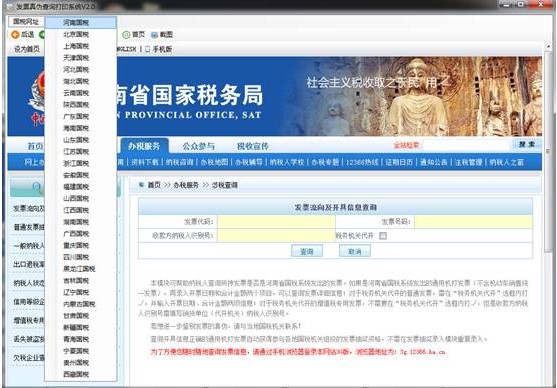Viewport: 557px width, 388px height.
Task: Click the 取消 cancel button
Action: tap(355, 251)
